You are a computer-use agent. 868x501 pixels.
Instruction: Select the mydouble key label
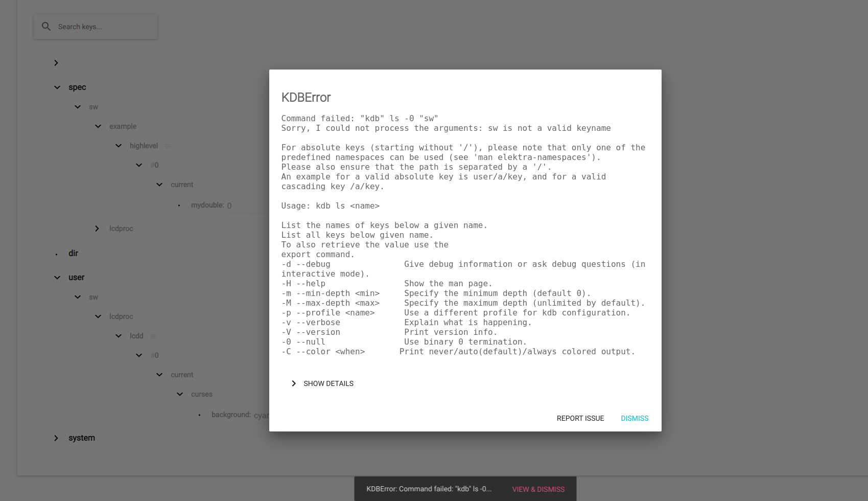[x=207, y=205]
